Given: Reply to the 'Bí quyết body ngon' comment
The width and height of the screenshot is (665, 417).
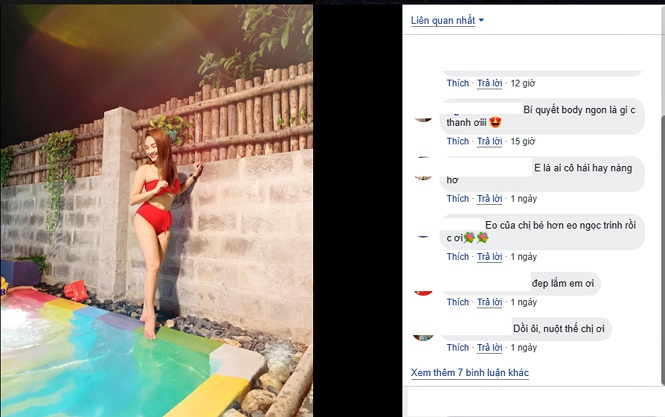Looking at the screenshot, I should click(x=489, y=141).
